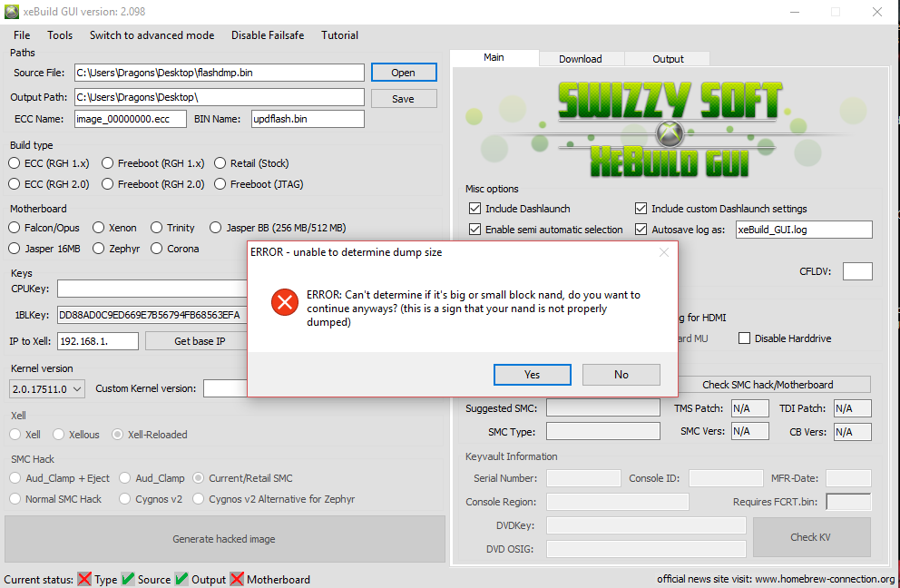Screen dimensions: 900x588
Task: Open the File menu
Action: tap(22, 35)
